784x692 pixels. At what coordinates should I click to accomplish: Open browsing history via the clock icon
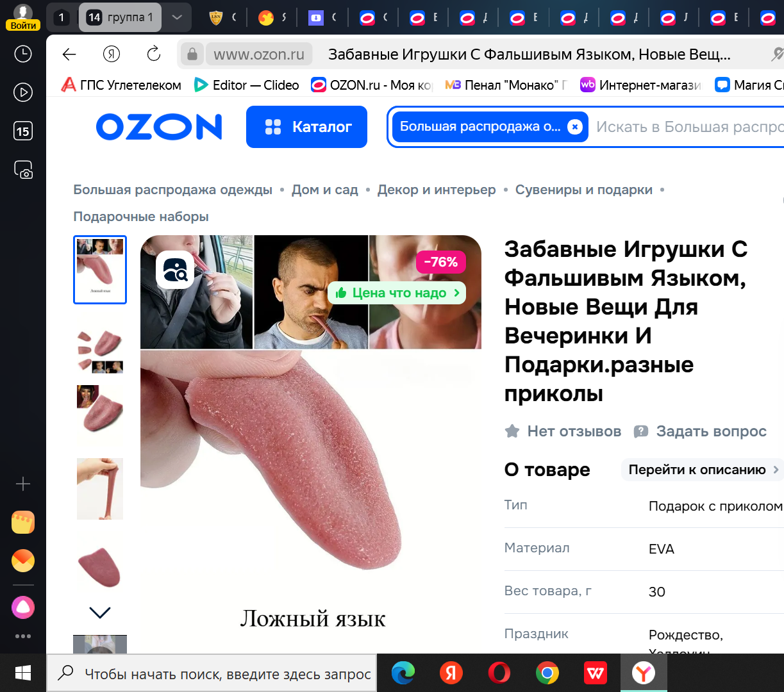pos(22,54)
